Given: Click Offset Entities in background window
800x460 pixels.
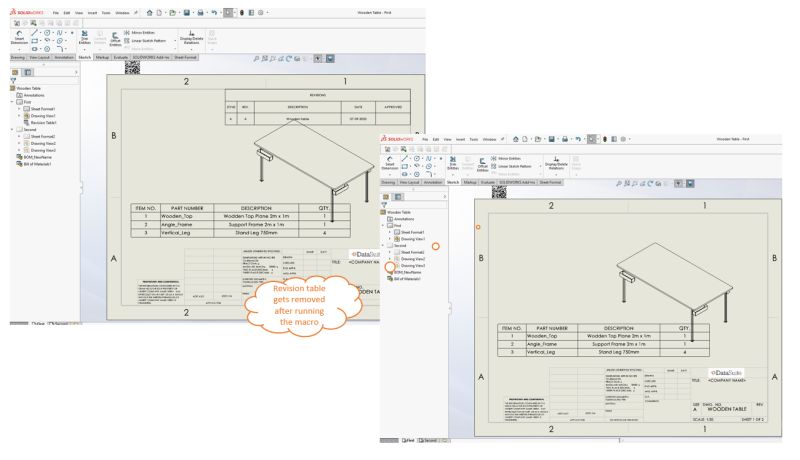Looking at the screenshot, I should (x=115, y=38).
